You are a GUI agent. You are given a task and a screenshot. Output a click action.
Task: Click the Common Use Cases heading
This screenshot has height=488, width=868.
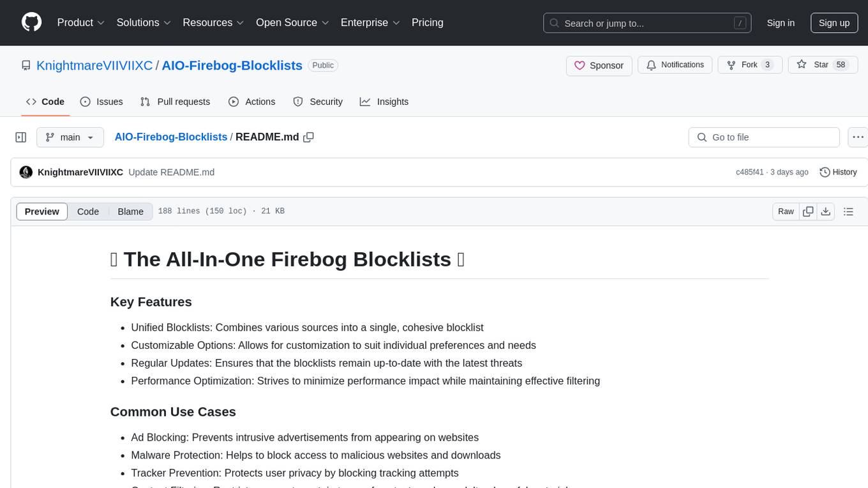pyautogui.click(x=173, y=412)
